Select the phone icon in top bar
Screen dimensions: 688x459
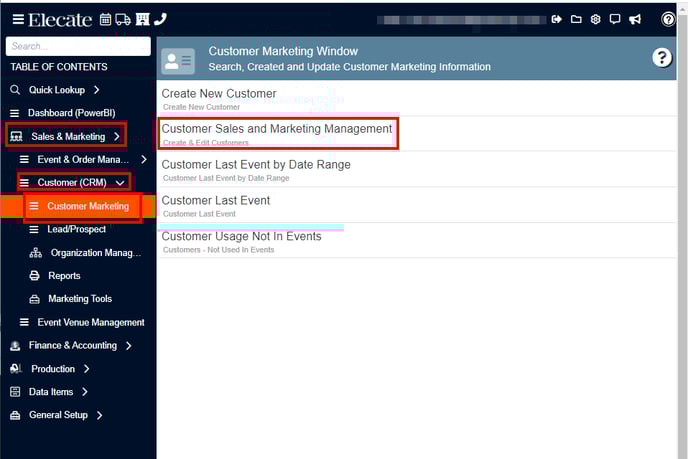(x=161, y=19)
